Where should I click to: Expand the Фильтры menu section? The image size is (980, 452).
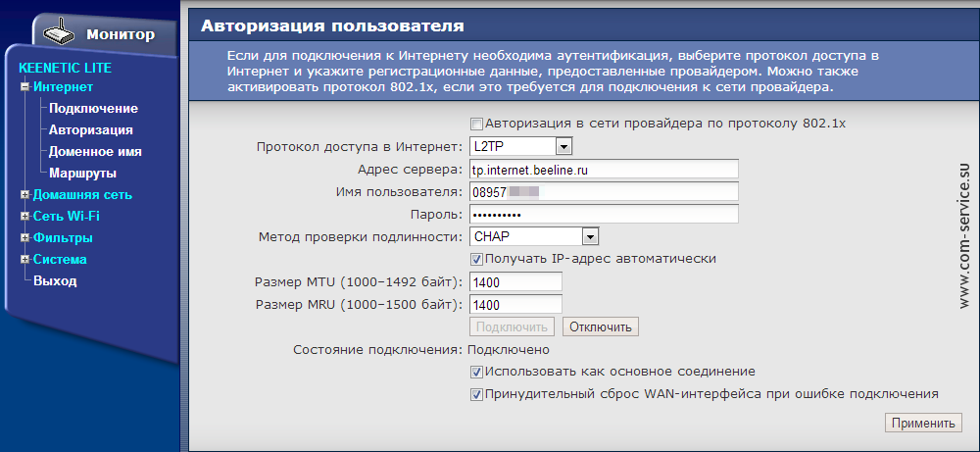pos(25,238)
